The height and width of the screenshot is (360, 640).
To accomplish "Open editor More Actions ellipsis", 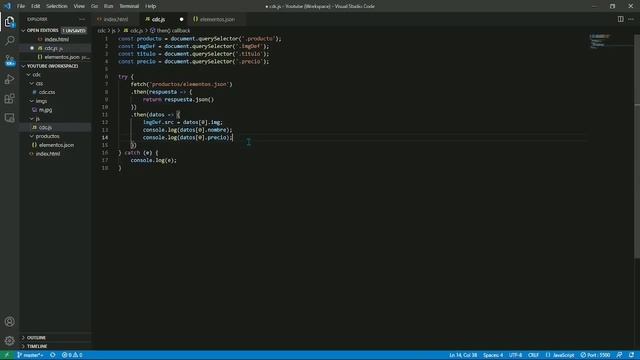I will tap(631, 19).
